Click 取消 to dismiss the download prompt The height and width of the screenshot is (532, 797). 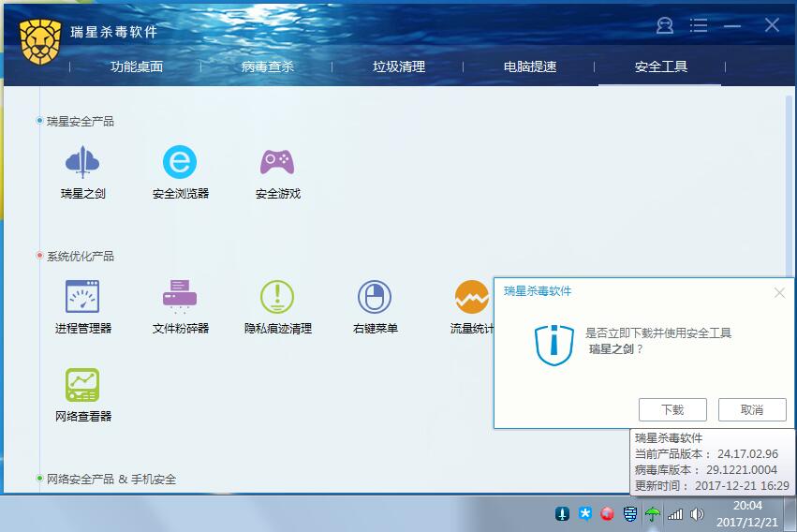tap(752, 409)
